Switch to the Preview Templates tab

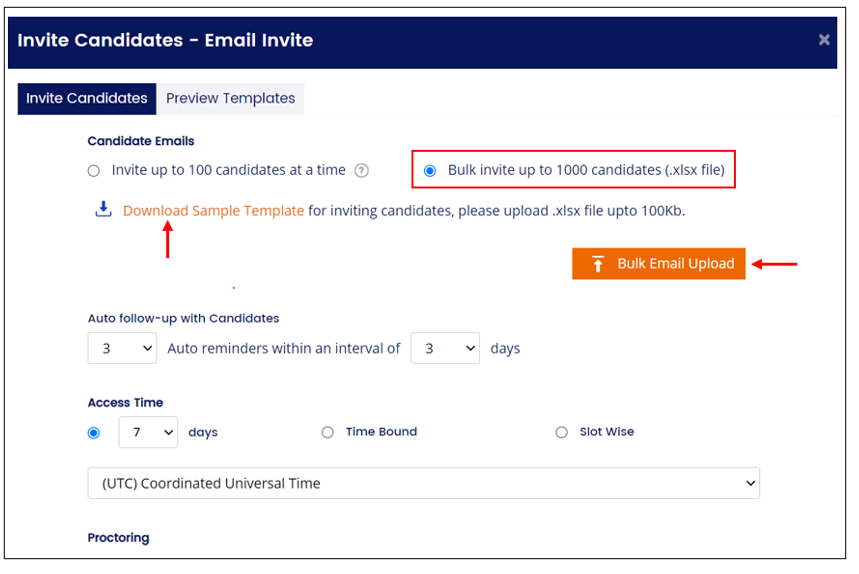click(x=231, y=99)
